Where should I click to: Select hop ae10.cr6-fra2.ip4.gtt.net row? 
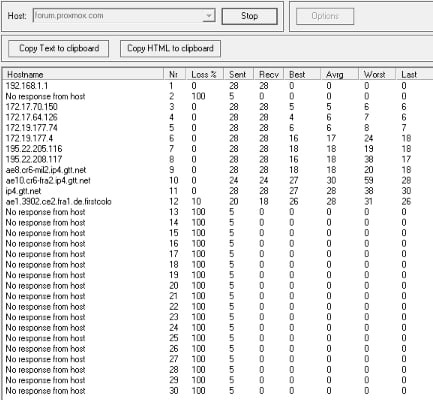point(218,181)
